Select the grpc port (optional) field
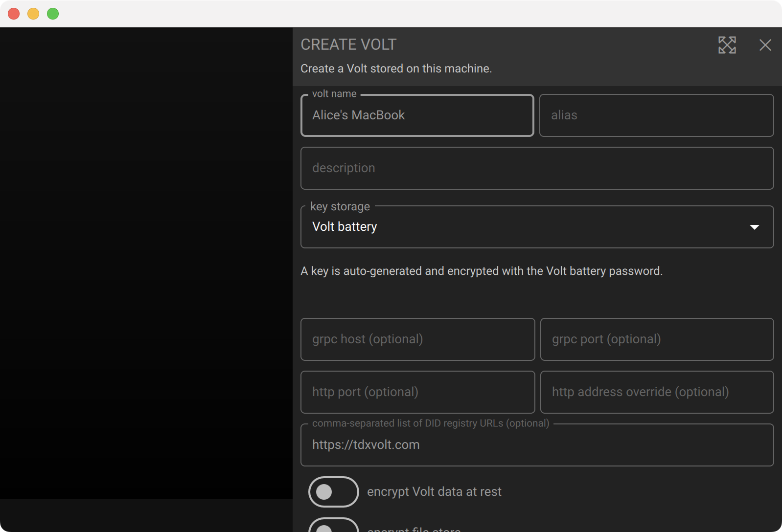The height and width of the screenshot is (532, 782). (x=657, y=339)
